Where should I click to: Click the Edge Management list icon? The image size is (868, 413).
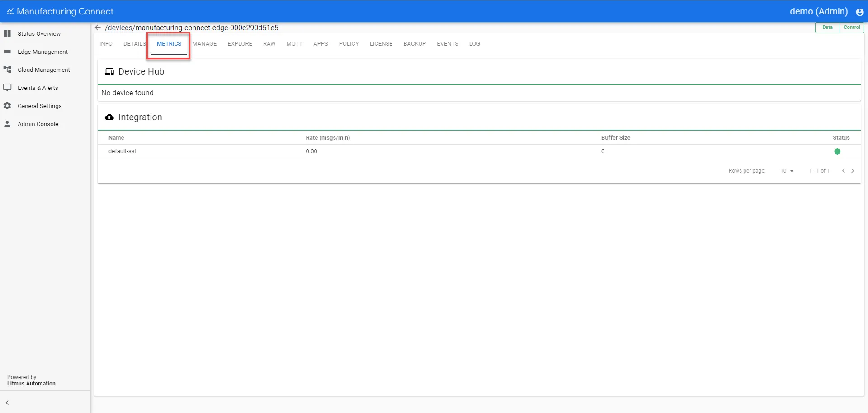(7, 52)
